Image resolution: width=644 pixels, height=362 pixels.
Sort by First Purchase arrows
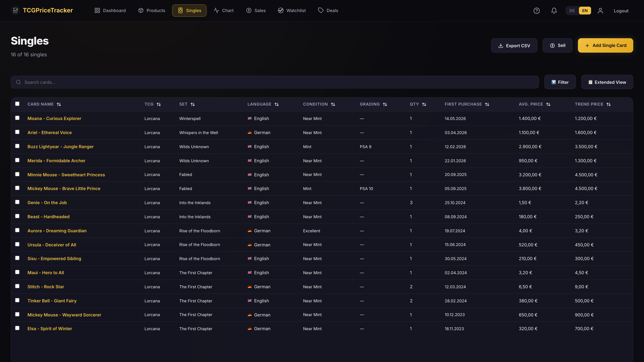(487, 104)
